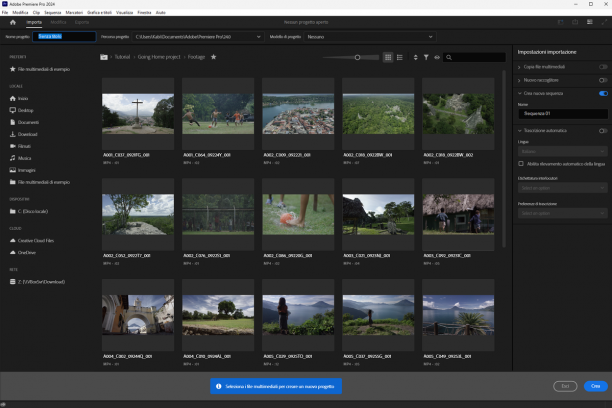The height and width of the screenshot is (408, 612).
Task: Open Immagini location in sidebar
Action: tap(22, 170)
